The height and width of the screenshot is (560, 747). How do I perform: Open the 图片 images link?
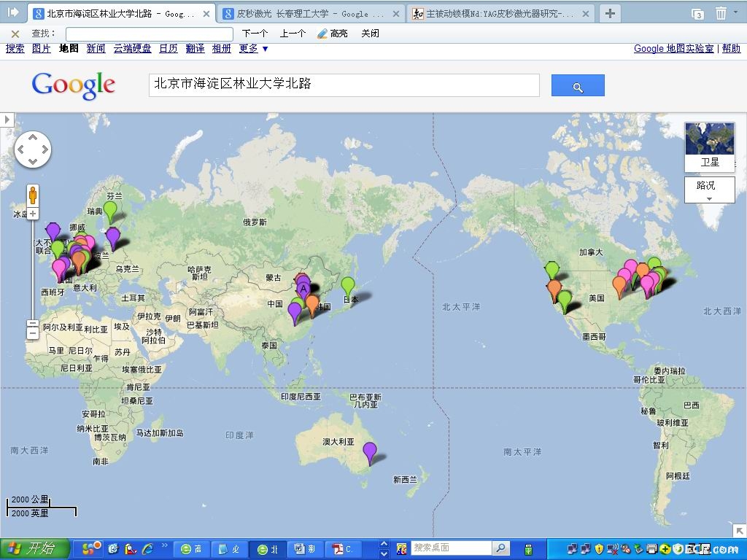[x=42, y=49]
